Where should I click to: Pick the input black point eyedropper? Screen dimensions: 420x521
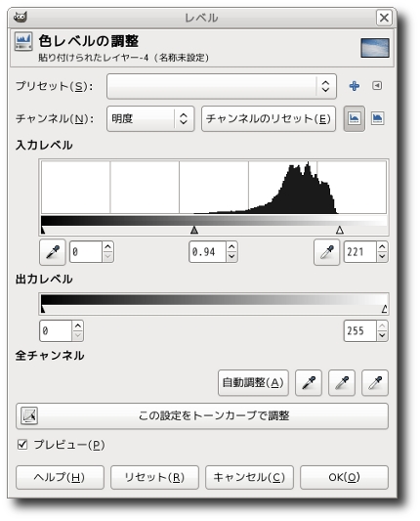point(53,252)
